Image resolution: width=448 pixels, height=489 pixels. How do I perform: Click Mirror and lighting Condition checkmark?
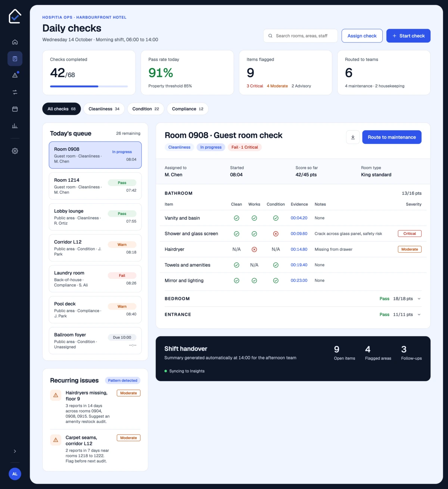[276, 280]
